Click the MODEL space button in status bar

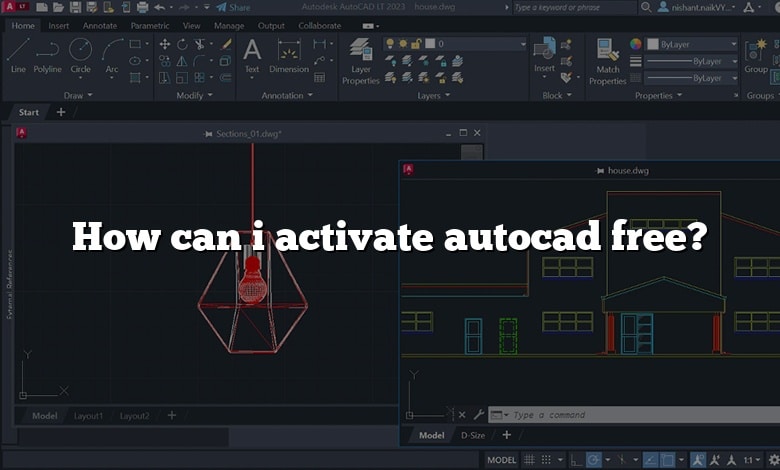[501, 460]
